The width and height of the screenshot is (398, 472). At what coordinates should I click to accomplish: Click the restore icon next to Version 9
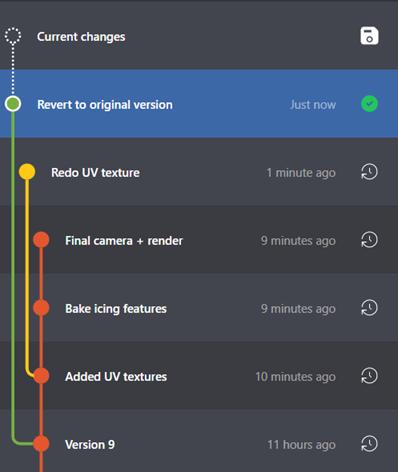pos(369,444)
